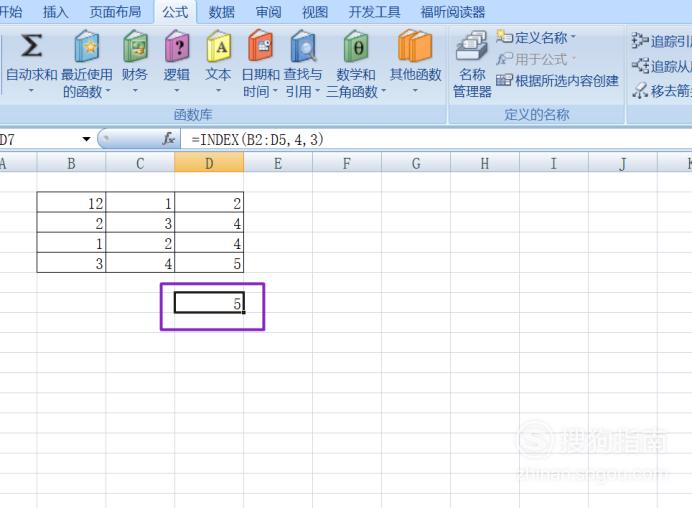Image resolution: width=692 pixels, height=508 pixels.
Task: Switch to the Foxit Reader (福昕阅读器) tab
Action: pos(453,12)
